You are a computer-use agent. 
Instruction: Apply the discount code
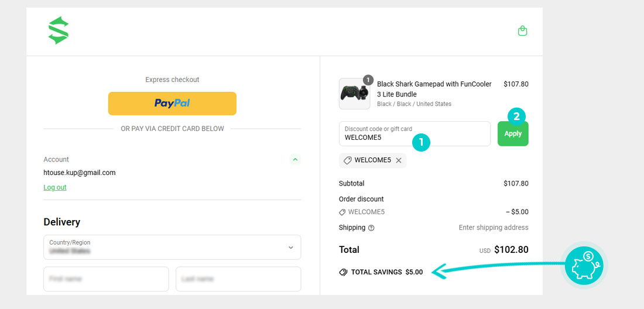513,133
